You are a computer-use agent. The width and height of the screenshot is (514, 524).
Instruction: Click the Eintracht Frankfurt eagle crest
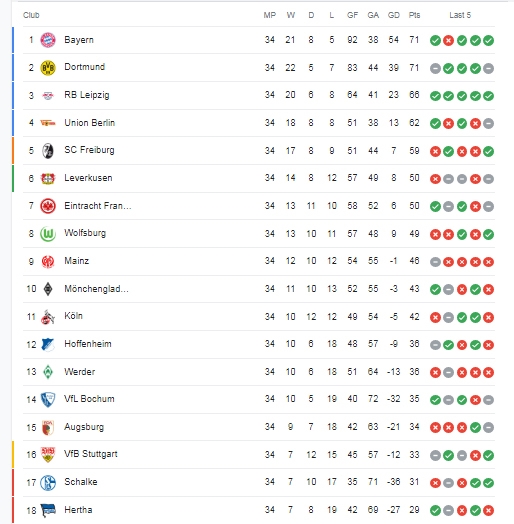pos(48,206)
